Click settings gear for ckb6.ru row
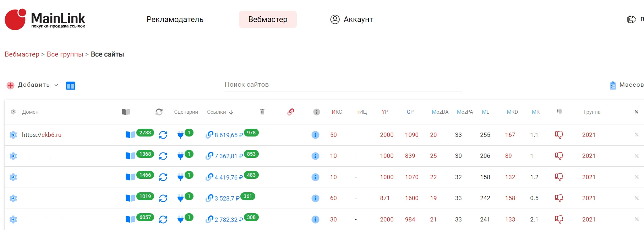 [13, 135]
